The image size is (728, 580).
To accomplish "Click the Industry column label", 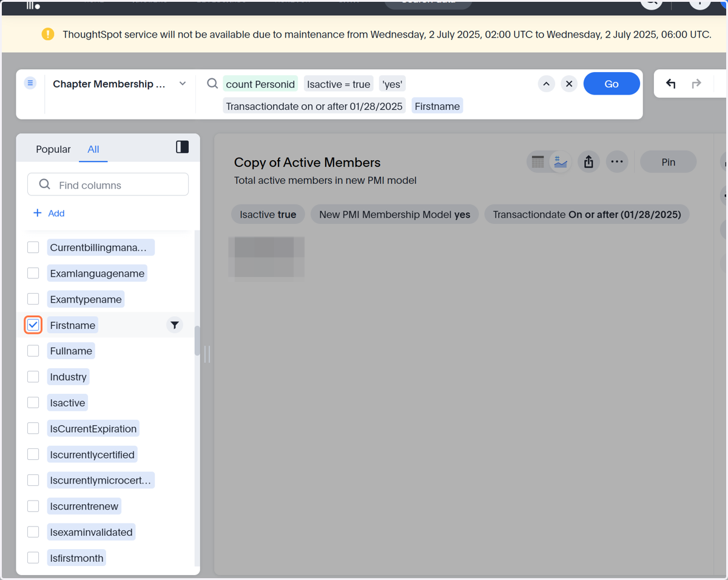I will [68, 377].
